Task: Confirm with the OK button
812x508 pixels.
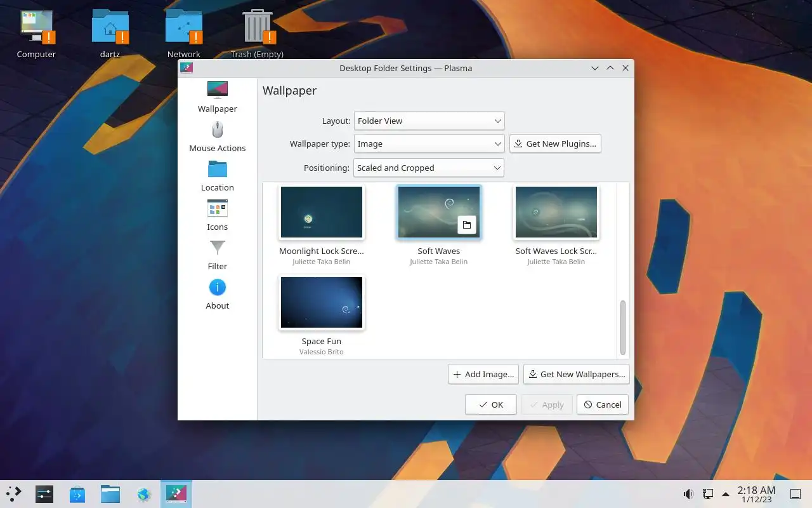Action: click(491, 404)
